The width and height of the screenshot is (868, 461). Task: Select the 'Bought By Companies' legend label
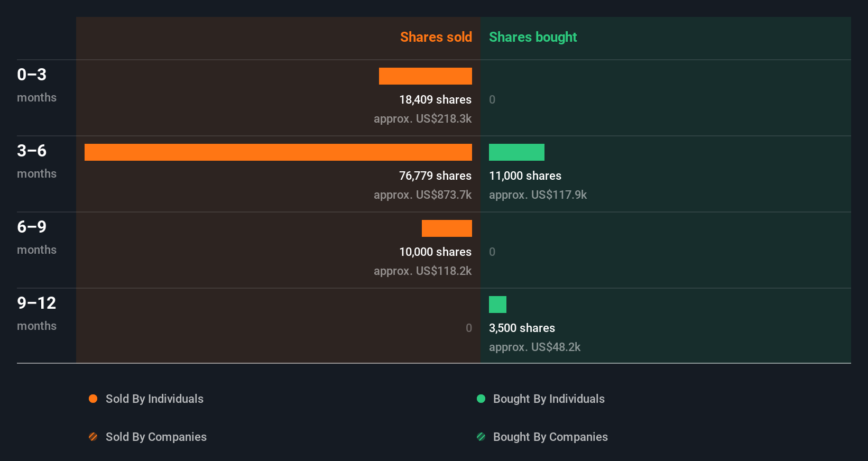pyautogui.click(x=550, y=437)
